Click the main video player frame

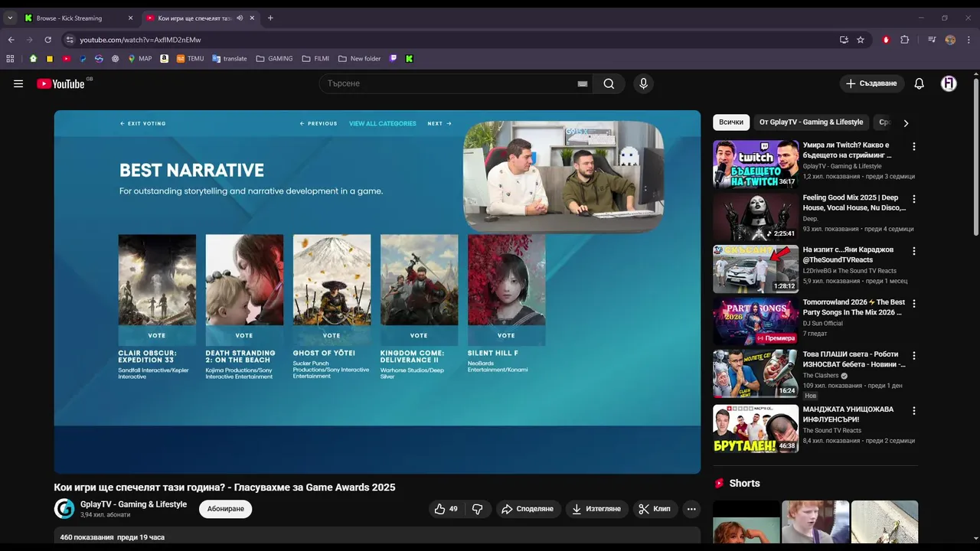click(377, 292)
